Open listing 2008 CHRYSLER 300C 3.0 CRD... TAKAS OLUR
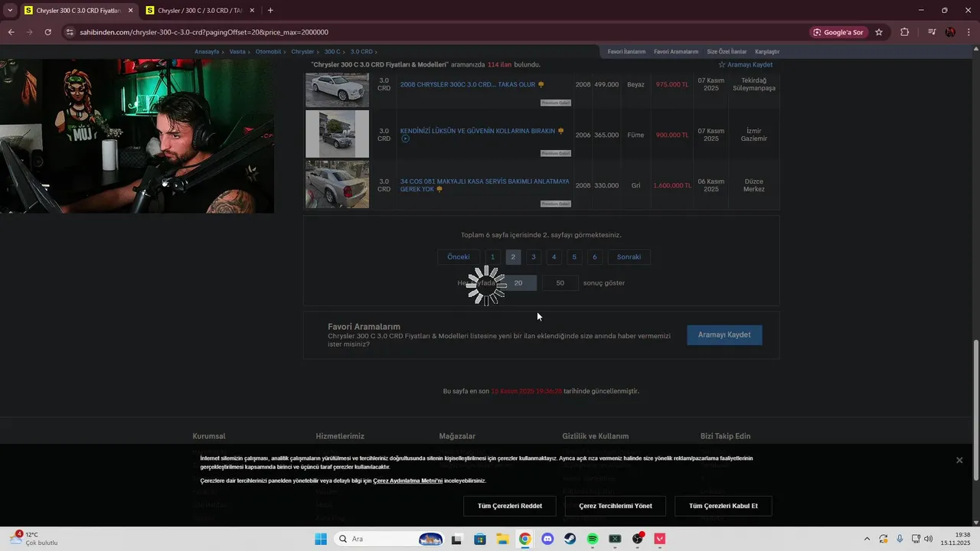The height and width of the screenshot is (551, 980). tap(468, 85)
